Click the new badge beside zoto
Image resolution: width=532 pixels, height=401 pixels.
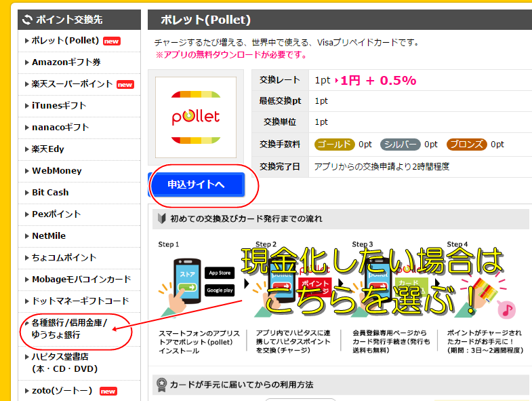click(108, 392)
